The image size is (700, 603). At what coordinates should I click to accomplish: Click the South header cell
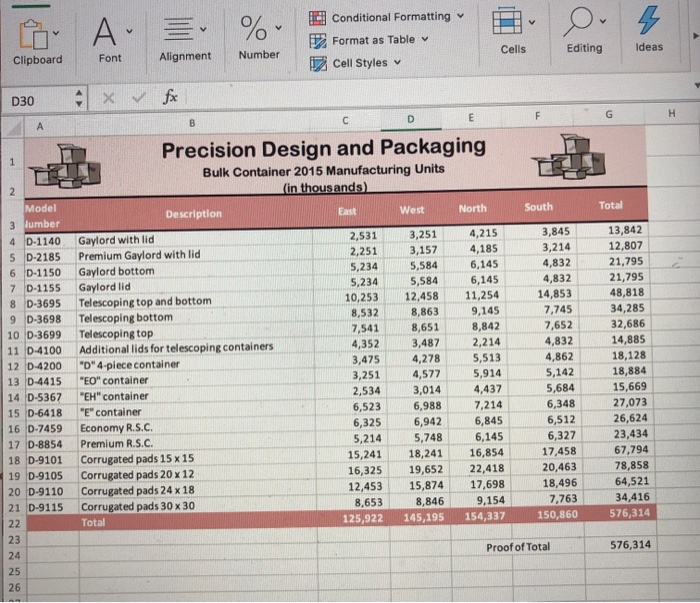538,207
